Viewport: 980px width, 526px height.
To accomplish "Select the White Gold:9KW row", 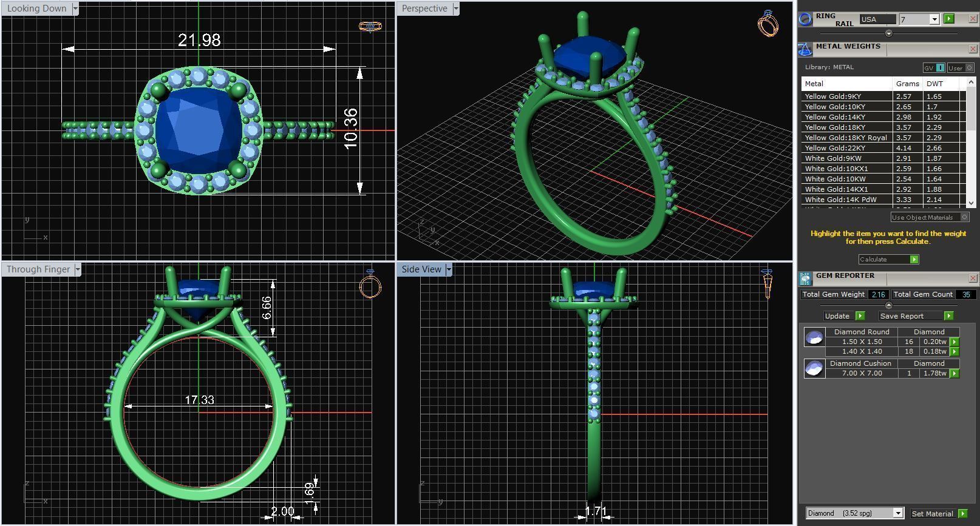I will click(x=883, y=158).
